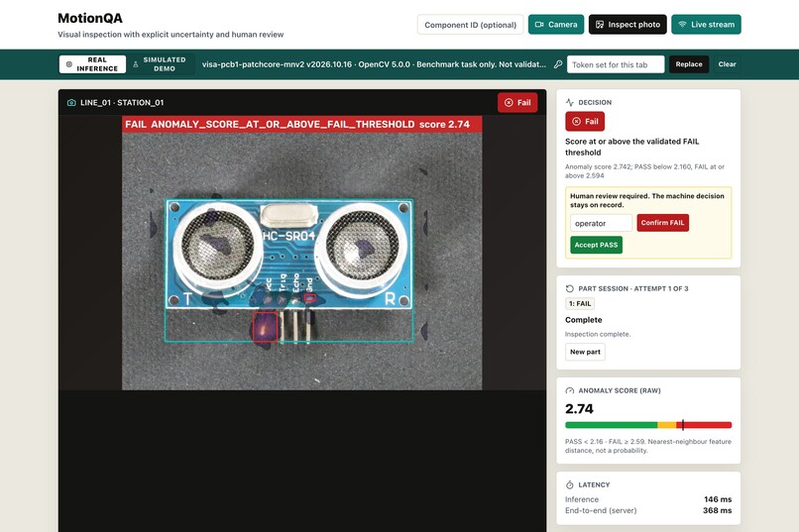
Task: Click the 2.74 anomaly score value
Action: (579, 409)
